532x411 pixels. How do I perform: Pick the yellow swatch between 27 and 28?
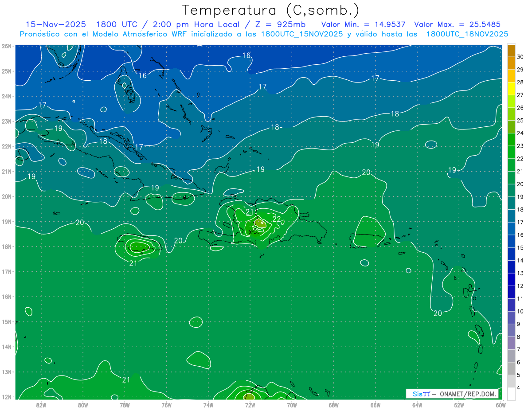511,89
